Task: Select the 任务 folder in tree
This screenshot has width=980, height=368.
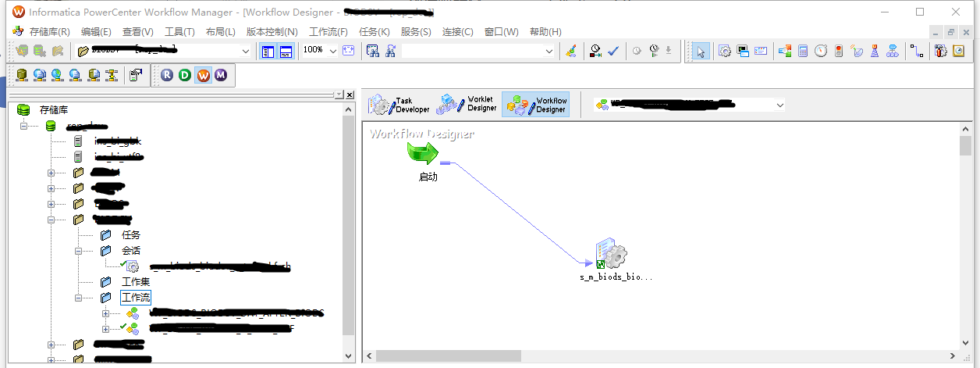Action: pyautogui.click(x=131, y=235)
